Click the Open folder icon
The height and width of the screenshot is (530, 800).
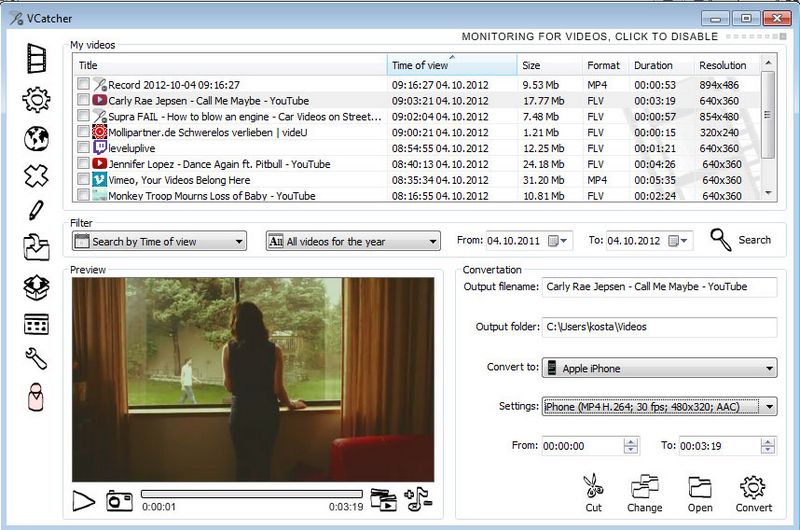click(x=700, y=493)
